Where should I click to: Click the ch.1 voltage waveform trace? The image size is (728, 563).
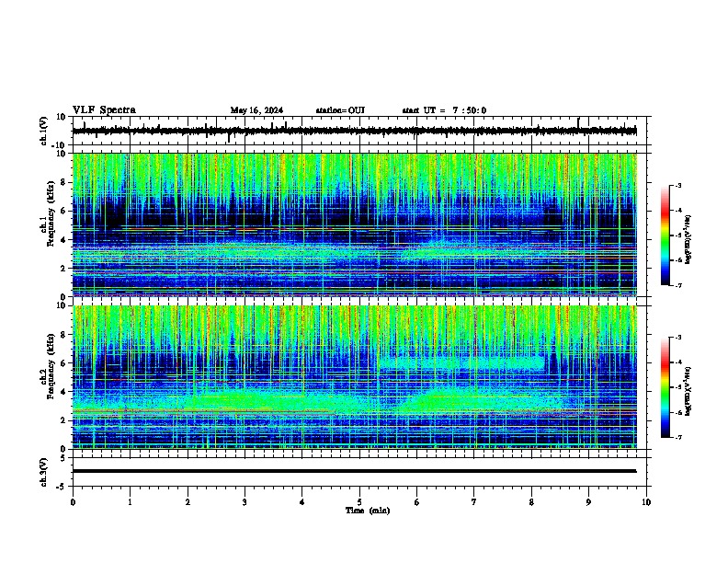[355, 131]
